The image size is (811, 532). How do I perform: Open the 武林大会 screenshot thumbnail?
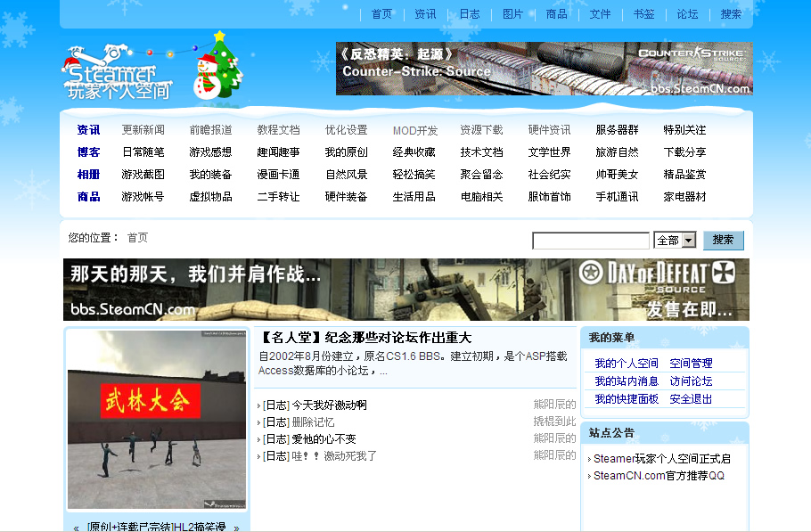[x=157, y=420]
